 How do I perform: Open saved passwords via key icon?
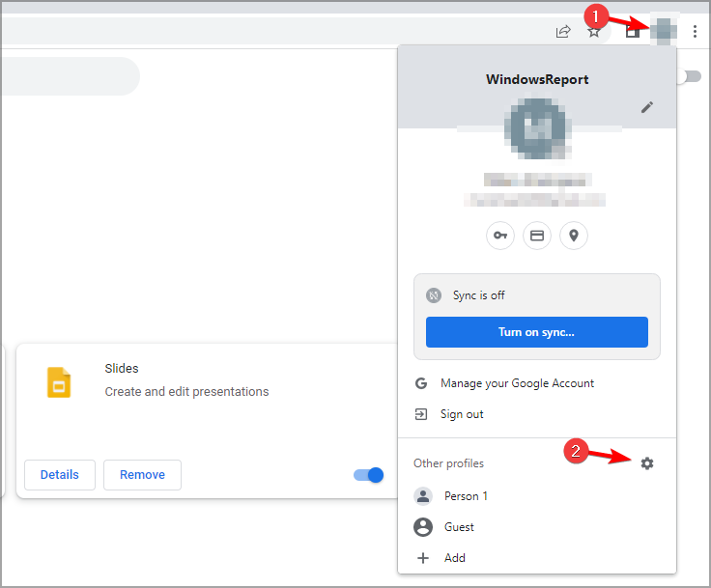pyautogui.click(x=500, y=236)
